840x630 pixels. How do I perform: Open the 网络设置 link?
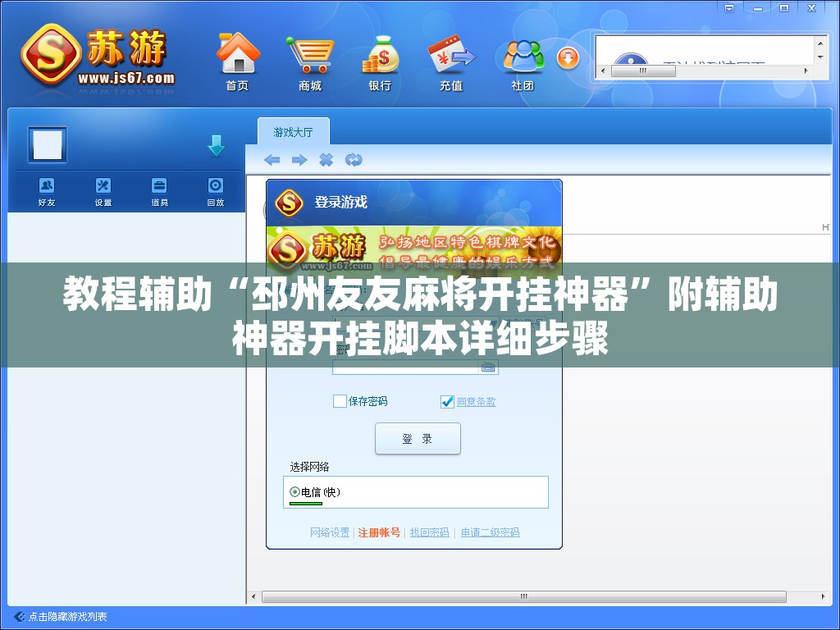330,532
